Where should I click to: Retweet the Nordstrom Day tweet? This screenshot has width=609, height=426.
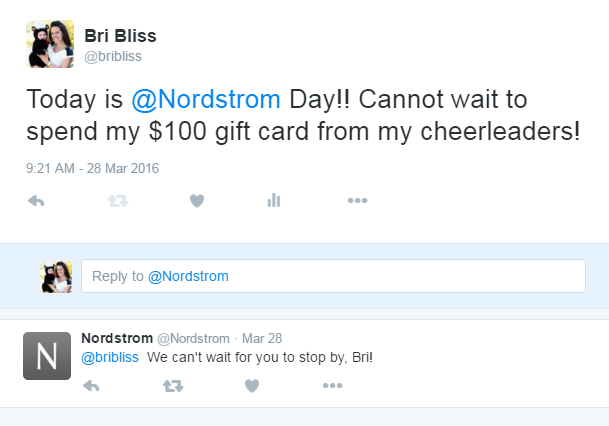pos(117,201)
